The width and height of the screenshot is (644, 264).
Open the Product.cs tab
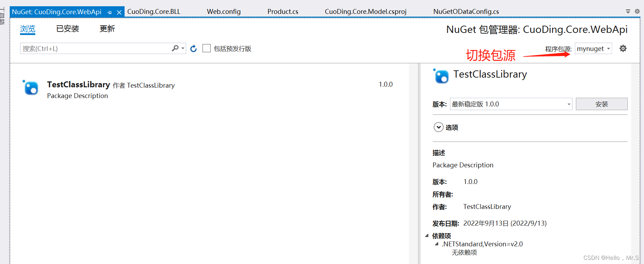click(x=283, y=11)
